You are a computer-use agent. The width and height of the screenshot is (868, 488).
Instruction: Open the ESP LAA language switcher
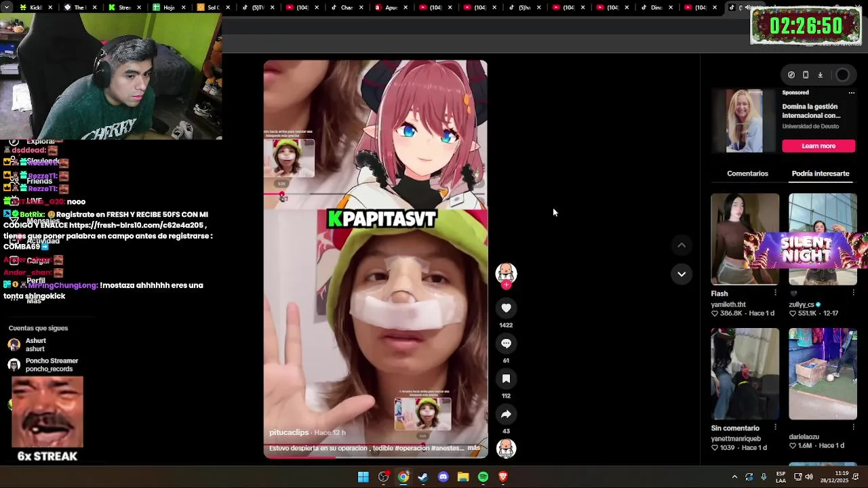coord(781,477)
